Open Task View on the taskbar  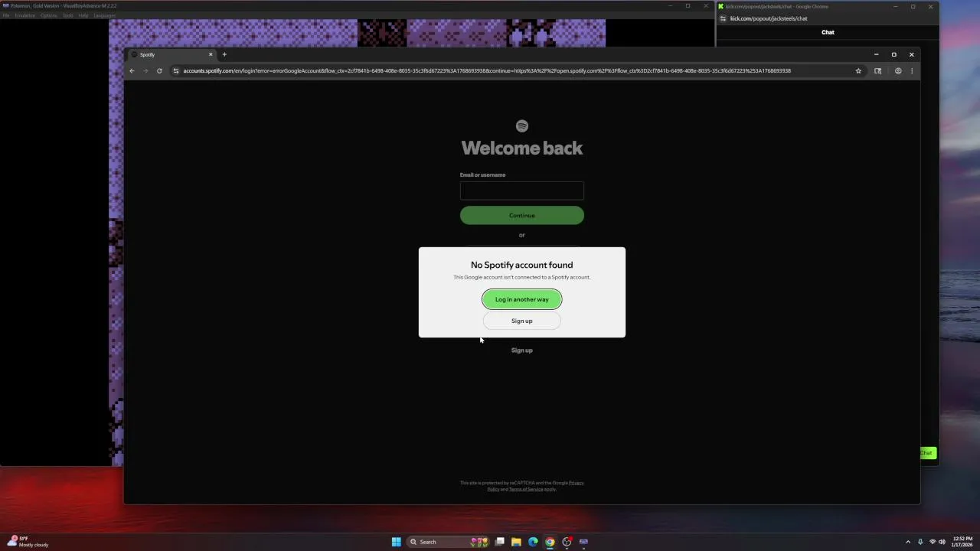[499, 542]
